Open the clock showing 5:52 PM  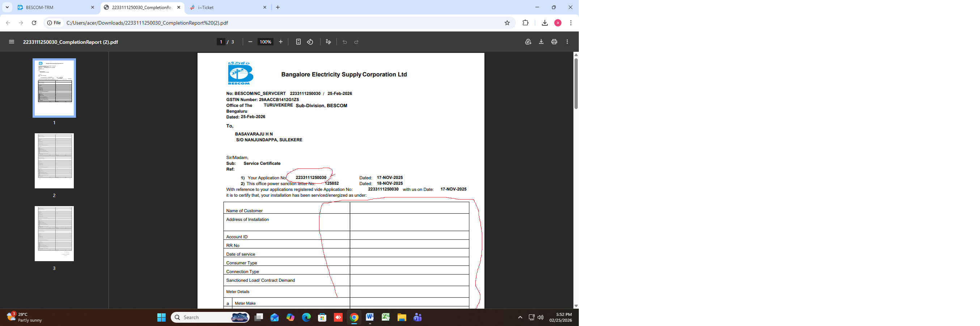tap(561, 317)
